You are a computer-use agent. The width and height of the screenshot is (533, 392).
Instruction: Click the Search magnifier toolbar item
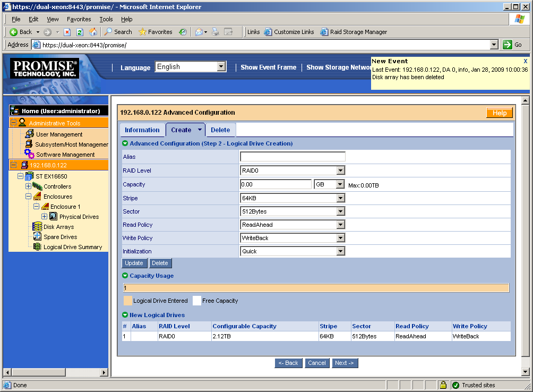[118, 32]
